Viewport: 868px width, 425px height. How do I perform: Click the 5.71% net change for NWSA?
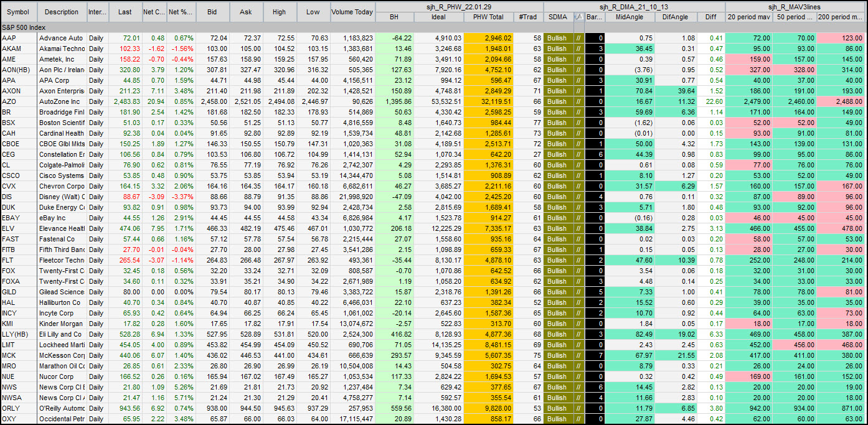click(x=181, y=398)
